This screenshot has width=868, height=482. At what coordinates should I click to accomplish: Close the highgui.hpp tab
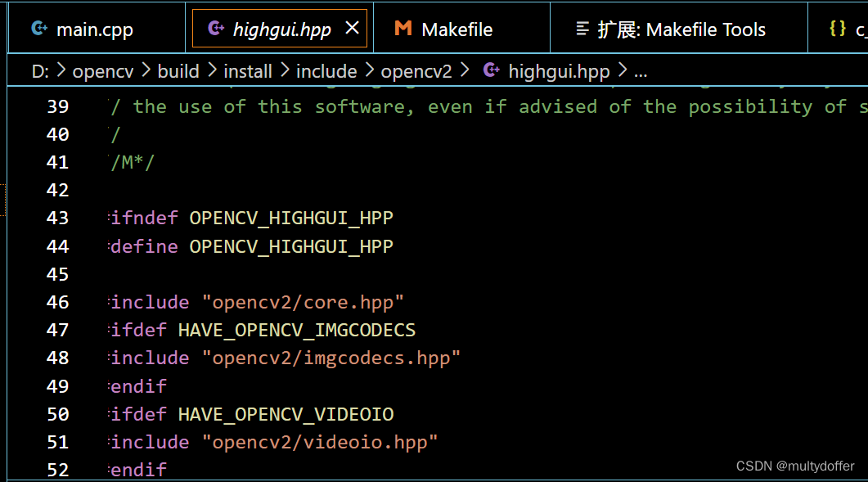coord(352,27)
